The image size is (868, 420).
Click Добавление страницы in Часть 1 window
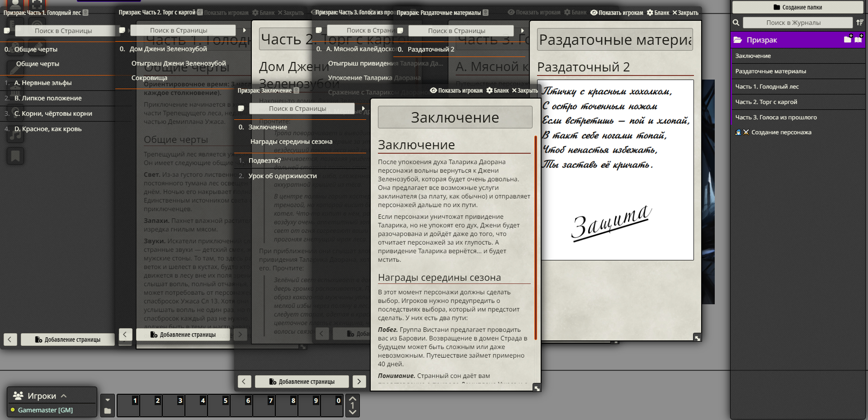[x=68, y=340]
